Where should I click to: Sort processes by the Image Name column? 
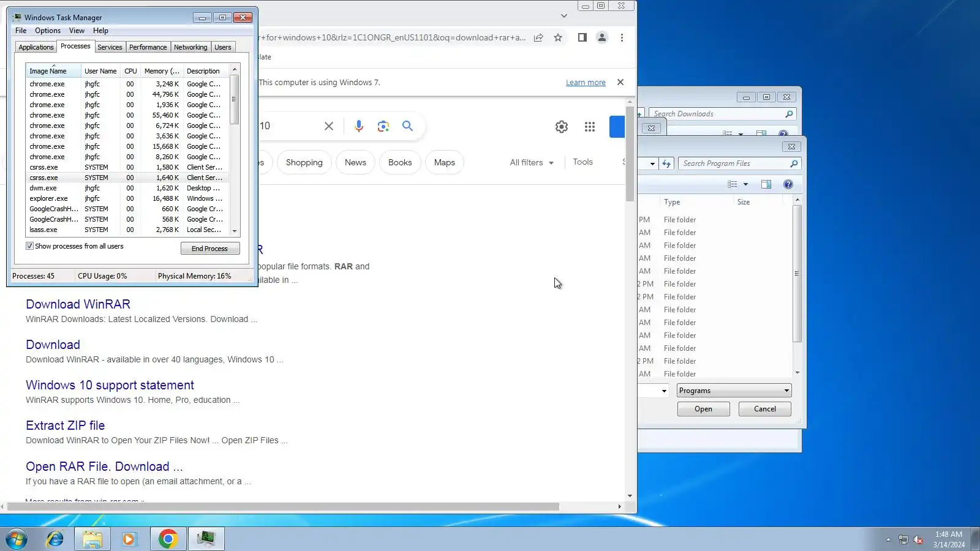pos(53,71)
